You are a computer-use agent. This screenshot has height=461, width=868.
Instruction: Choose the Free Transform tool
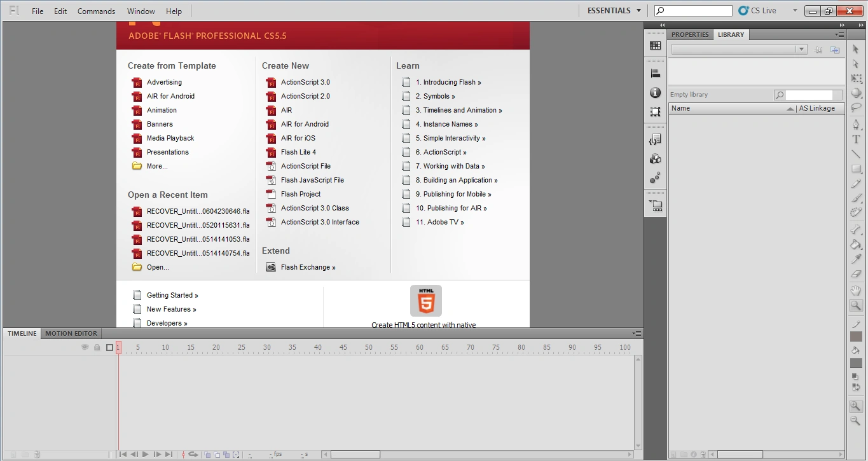pyautogui.click(x=856, y=78)
